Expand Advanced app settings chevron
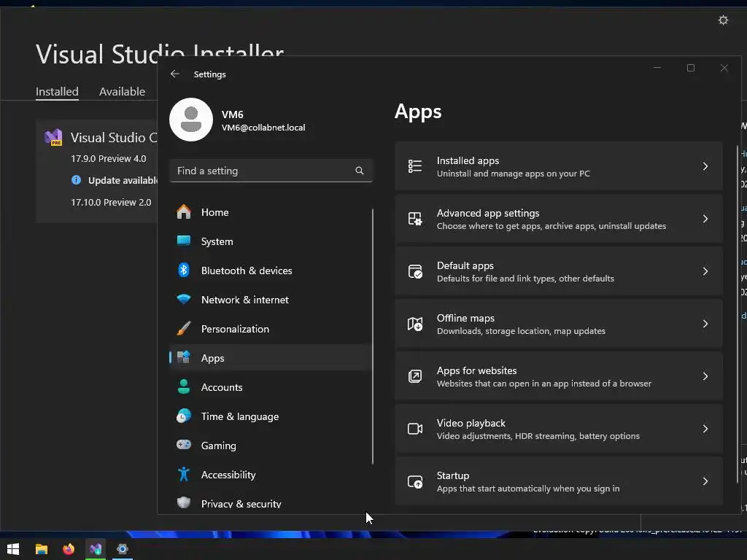Image resolution: width=747 pixels, height=560 pixels. [x=705, y=219]
